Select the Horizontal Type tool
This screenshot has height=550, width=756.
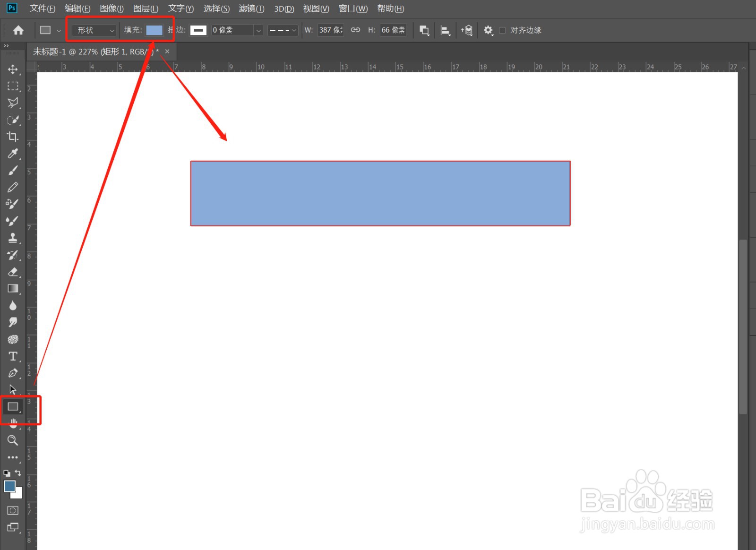tap(13, 356)
